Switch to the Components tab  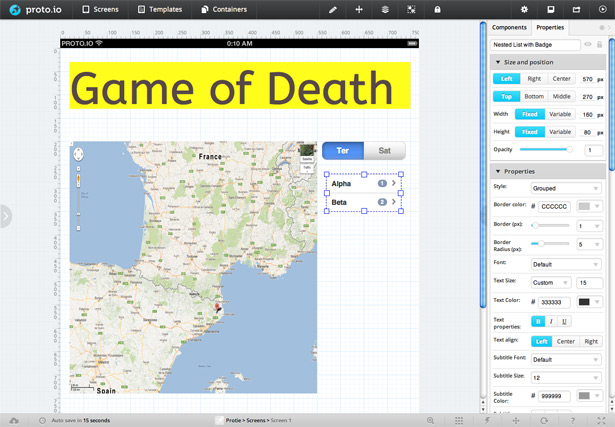pyautogui.click(x=509, y=27)
